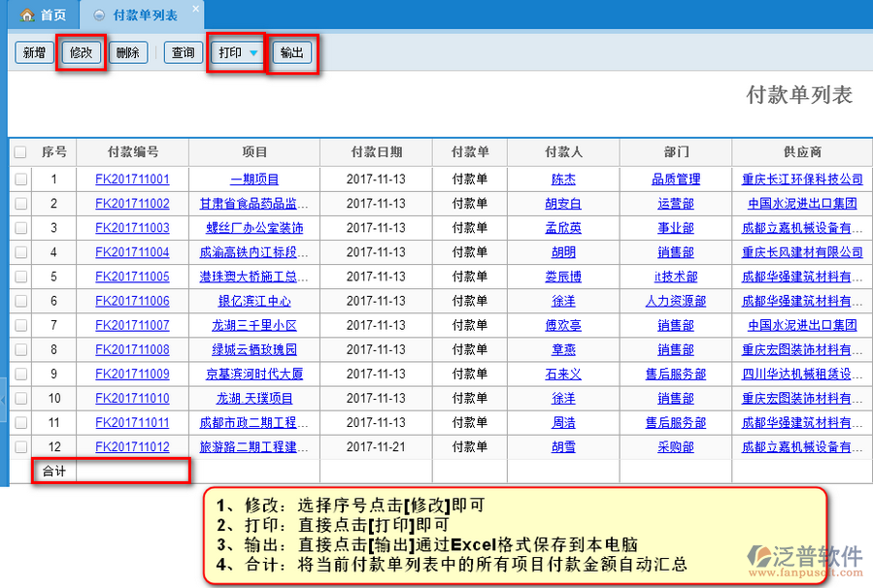This screenshot has height=588, width=873.
Task: Tick the checkbox for row 12
Action: point(20,446)
